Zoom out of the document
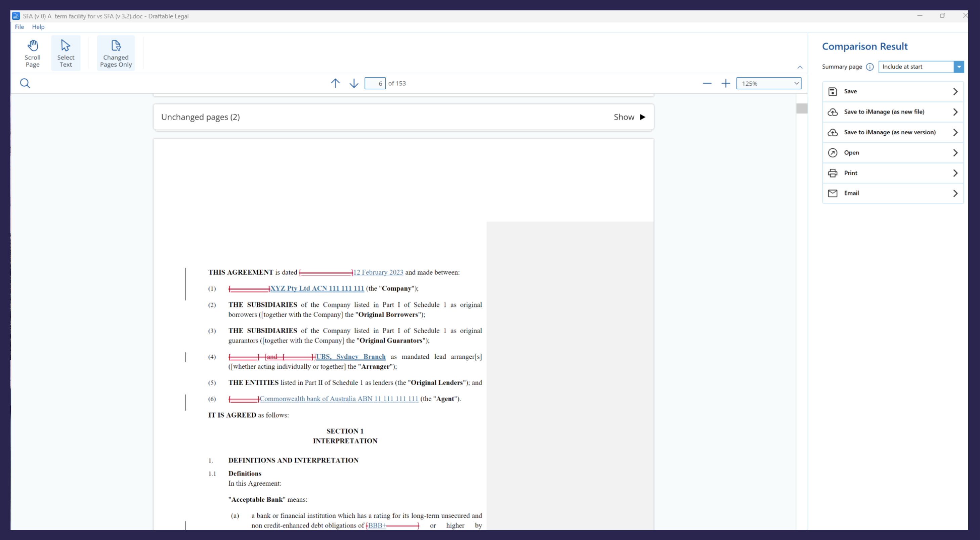980x540 pixels. click(707, 83)
